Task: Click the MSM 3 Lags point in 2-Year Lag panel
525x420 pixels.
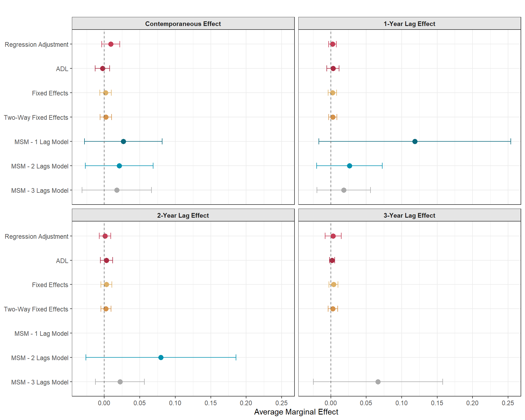Action: (120, 382)
